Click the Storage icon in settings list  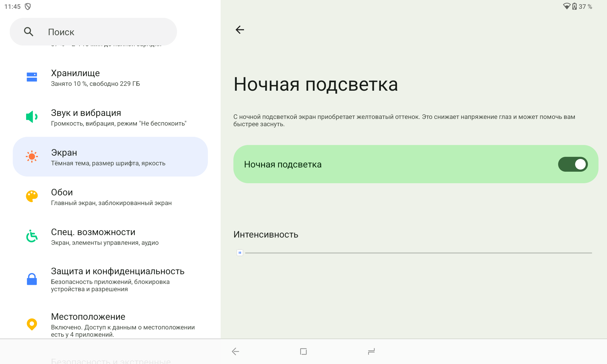[x=32, y=77]
